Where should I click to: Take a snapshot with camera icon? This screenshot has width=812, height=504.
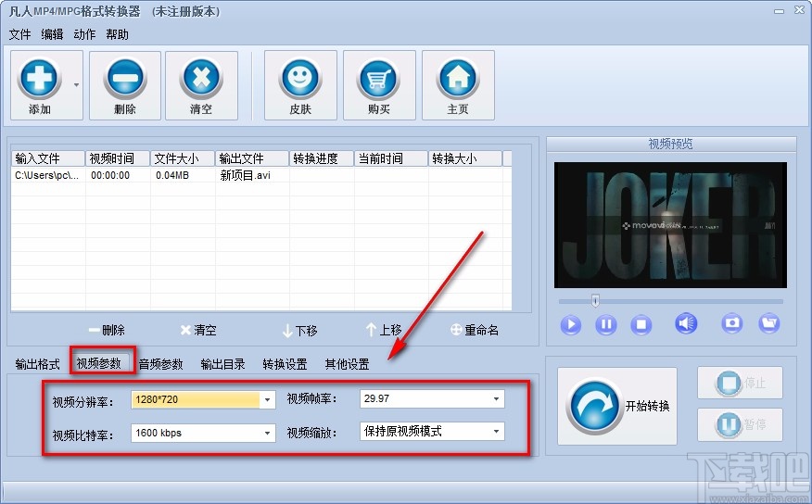pyautogui.click(x=731, y=323)
